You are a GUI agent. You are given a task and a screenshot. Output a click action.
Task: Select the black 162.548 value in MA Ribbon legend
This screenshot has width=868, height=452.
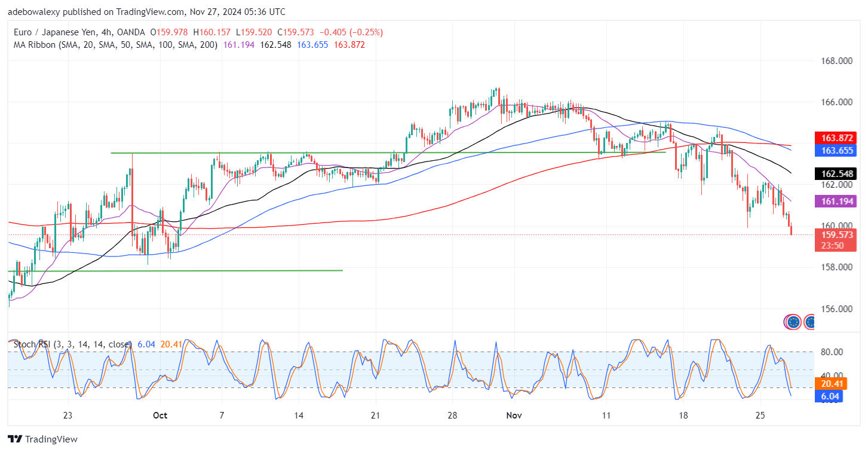tap(276, 45)
